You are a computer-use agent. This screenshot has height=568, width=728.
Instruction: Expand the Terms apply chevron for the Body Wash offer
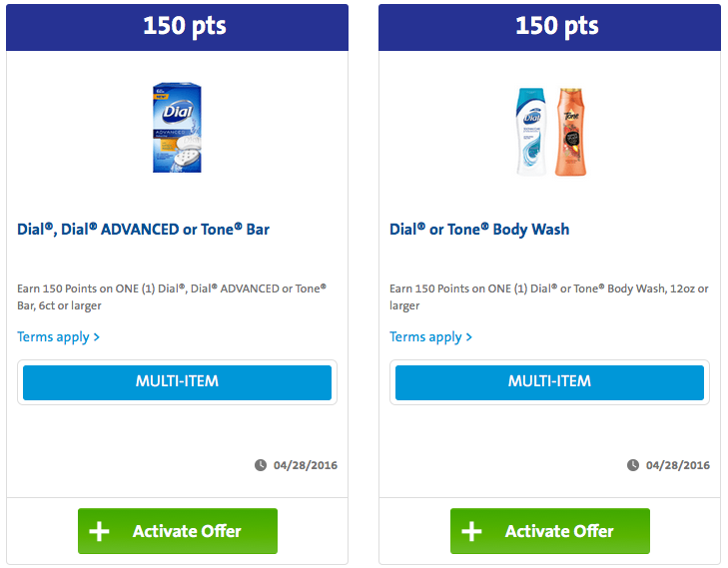click(x=469, y=336)
